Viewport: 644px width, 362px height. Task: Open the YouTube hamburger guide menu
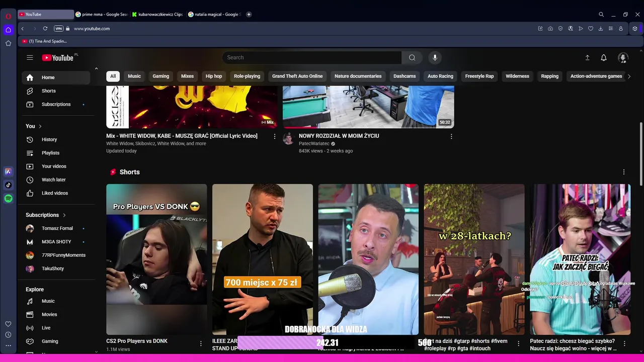[30, 57]
